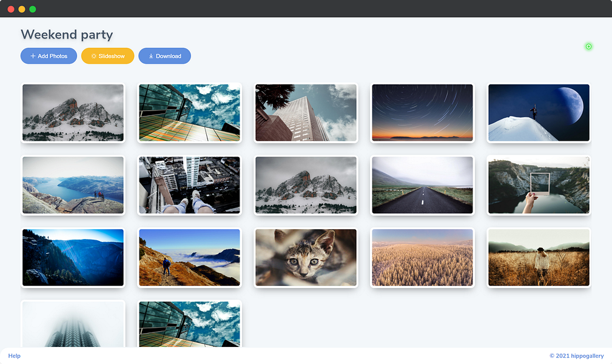Click the Download button
The height and width of the screenshot is (364, 612).
[x=165, y=56]
